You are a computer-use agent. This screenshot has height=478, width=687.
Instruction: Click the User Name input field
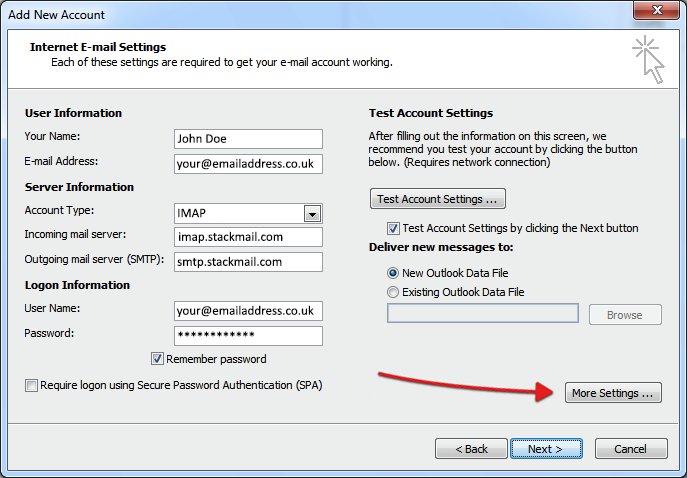coord(248,311)
